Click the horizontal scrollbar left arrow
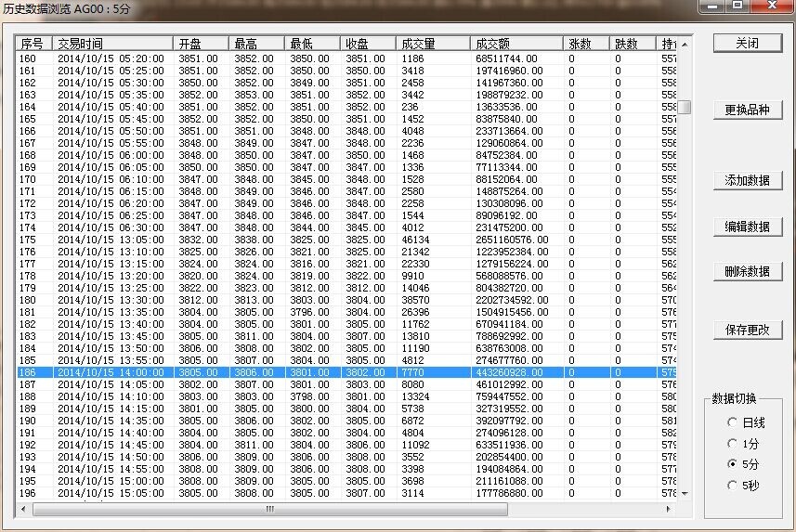The image size is (796, 532). 24,510
